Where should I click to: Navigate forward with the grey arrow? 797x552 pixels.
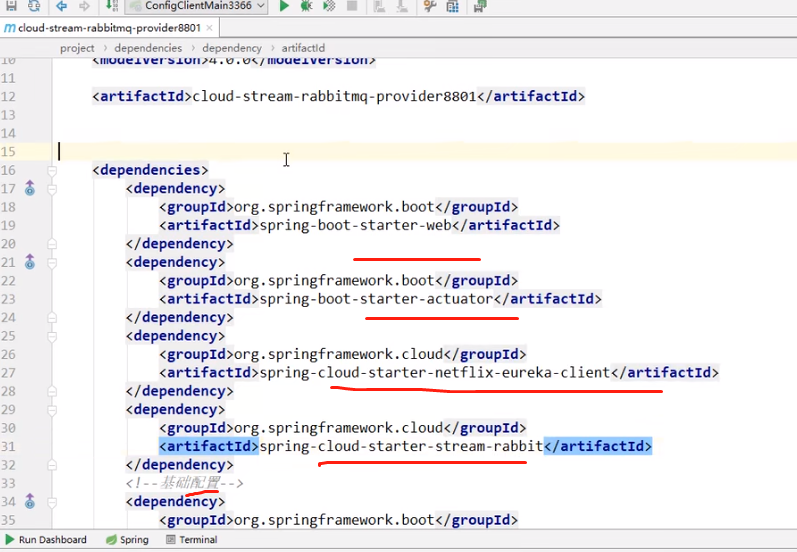tap(84, 6)
